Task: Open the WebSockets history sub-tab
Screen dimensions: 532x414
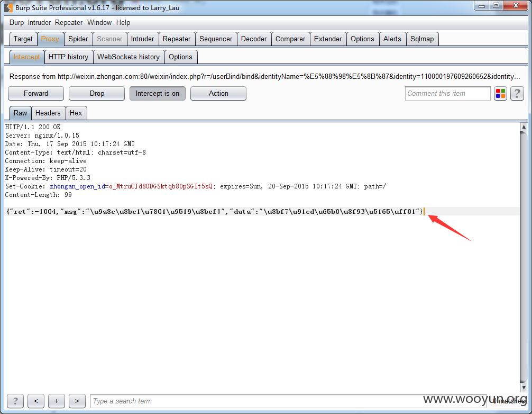Action: (x=129, y=57)
